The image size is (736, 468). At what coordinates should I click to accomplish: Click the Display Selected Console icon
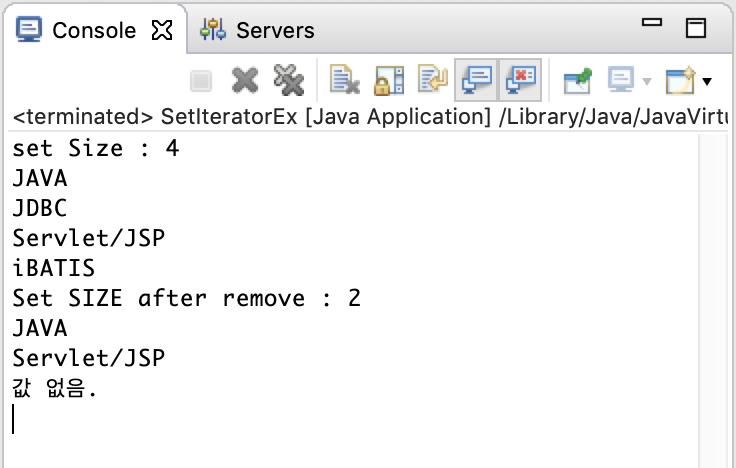(621, 80)
